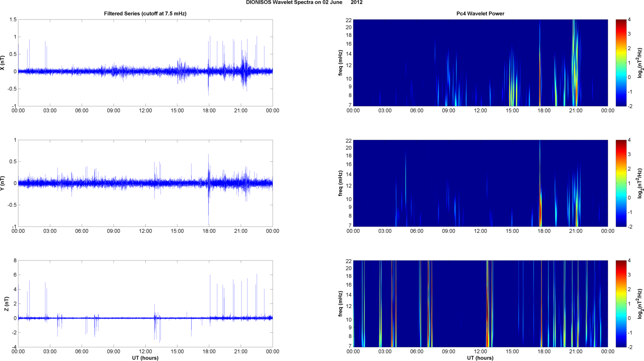Open the top X-component wavelet spectrogram
This screenshot has width=644, height=361.
point(480,63)
